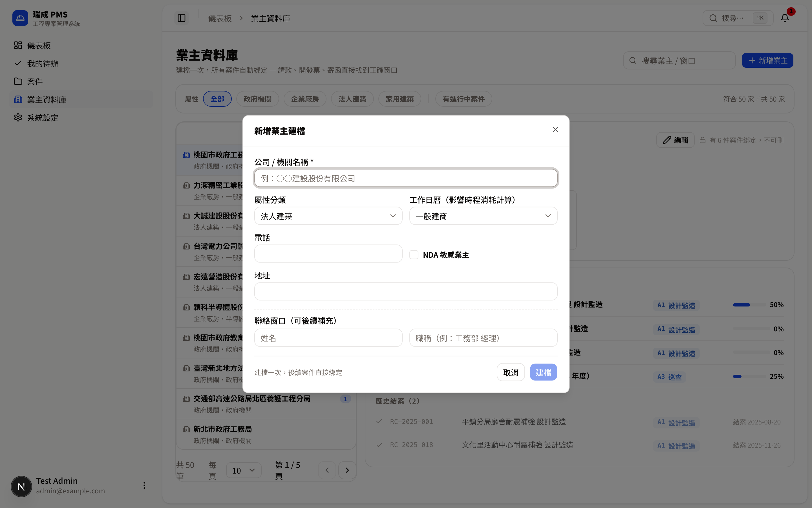Image resolution: width=812 pixels, height=508 pixels.
Task: Click the 結案 2025-08-20 date text
Action: tap(757, 422)
